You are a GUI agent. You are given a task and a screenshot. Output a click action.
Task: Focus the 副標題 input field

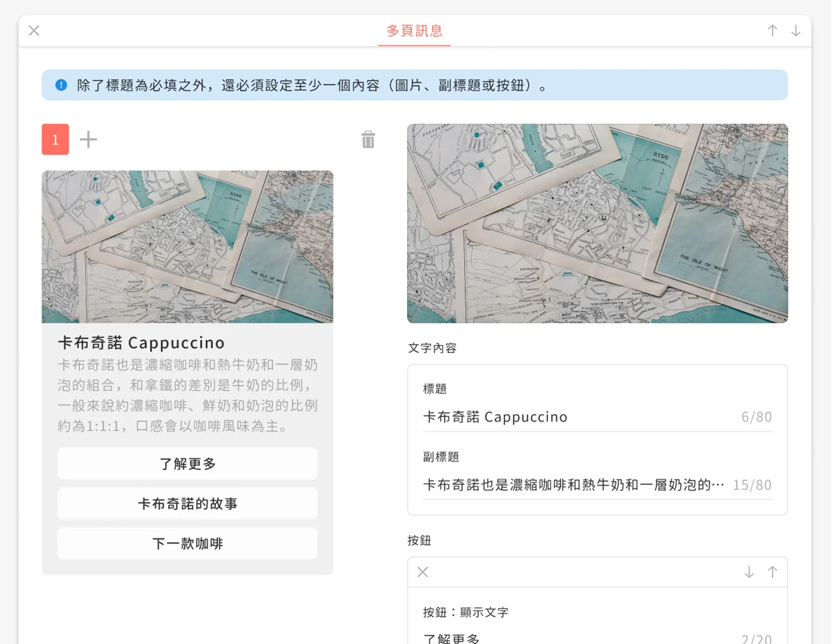click(597, 485)
